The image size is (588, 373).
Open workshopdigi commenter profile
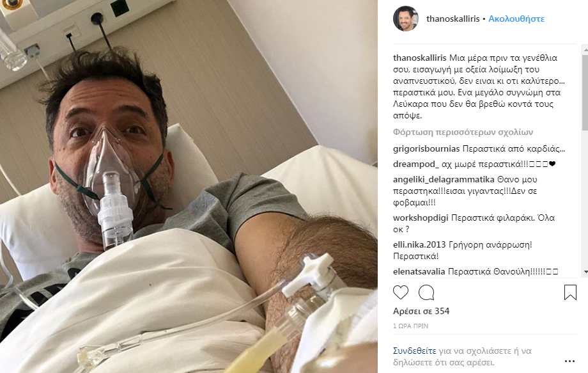[x=421, y=218]
